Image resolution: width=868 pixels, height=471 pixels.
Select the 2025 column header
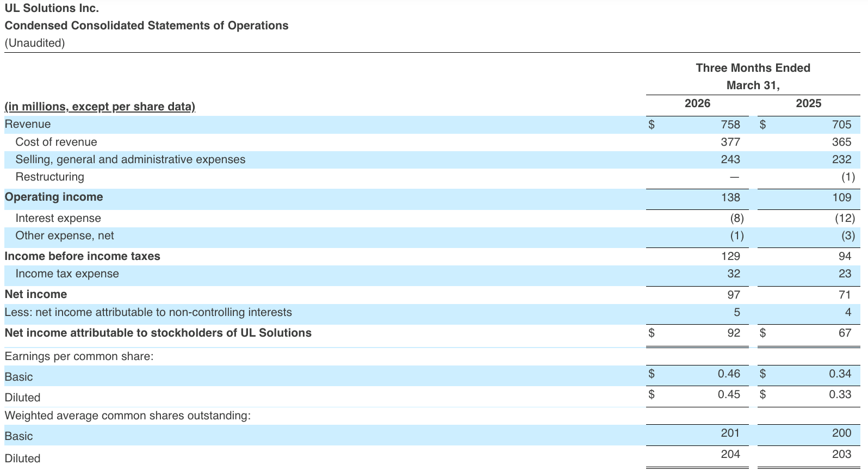coord(808,103)
